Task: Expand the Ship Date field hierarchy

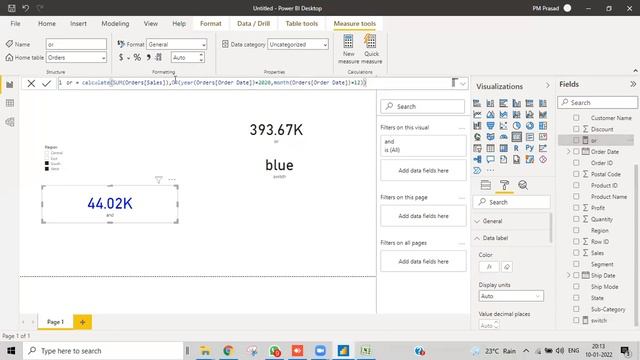Action: point(568,275)
